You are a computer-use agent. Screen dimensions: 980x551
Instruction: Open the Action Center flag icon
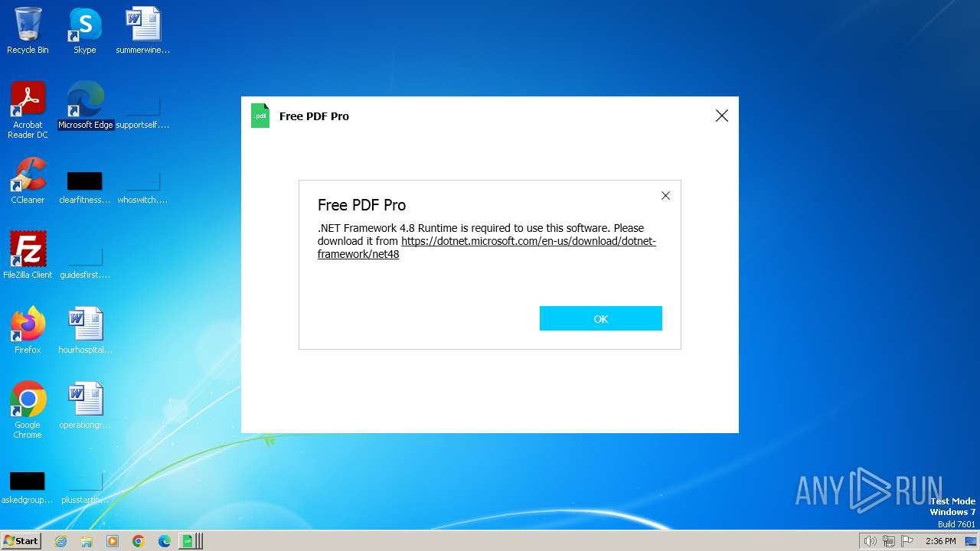907,541
